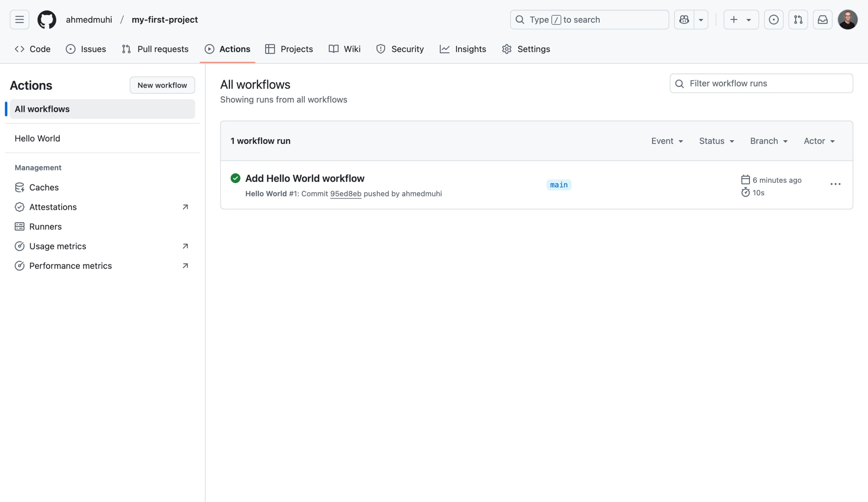Open Runners under Management
This screenshot has height=502, width=868.
[x=102, y=227]
